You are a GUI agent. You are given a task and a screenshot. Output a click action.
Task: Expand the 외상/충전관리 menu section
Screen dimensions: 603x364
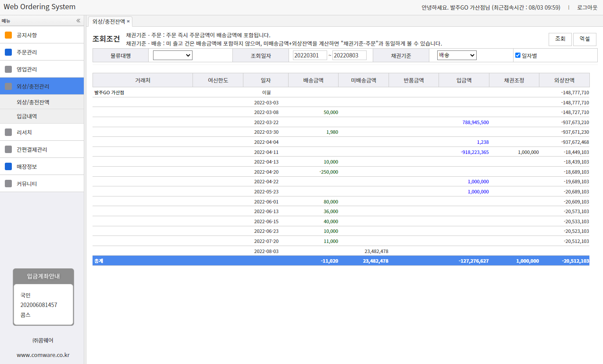(42, 86)
